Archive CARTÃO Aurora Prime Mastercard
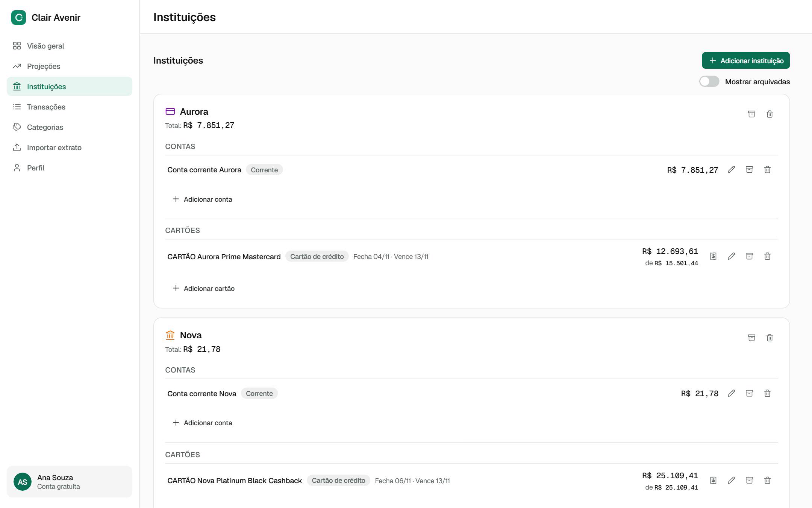This screenshot has height=508, width=812. (749, 256)
